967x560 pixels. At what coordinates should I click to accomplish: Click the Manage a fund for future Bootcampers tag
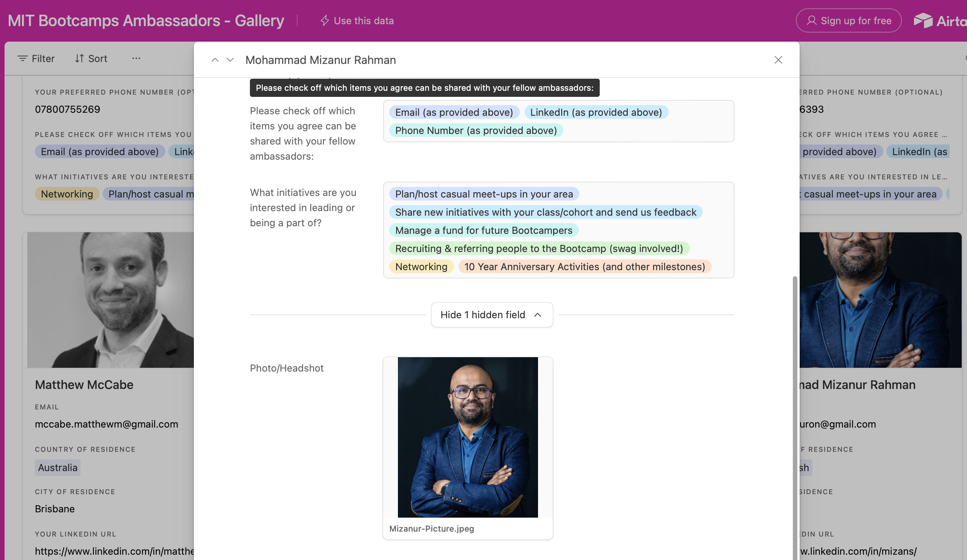483,230
